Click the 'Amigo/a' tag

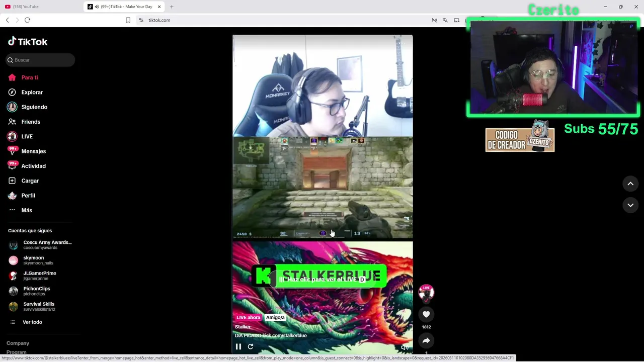tap(275, 317)
